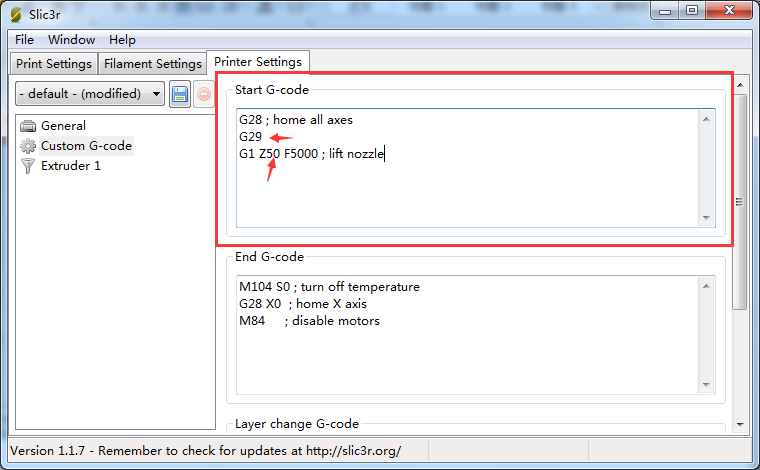Viewport: 760px width, 470px height.
Task: Click the Start G-code box scroll down arrow
Action: pyautogui.click(x=706, y=218)
